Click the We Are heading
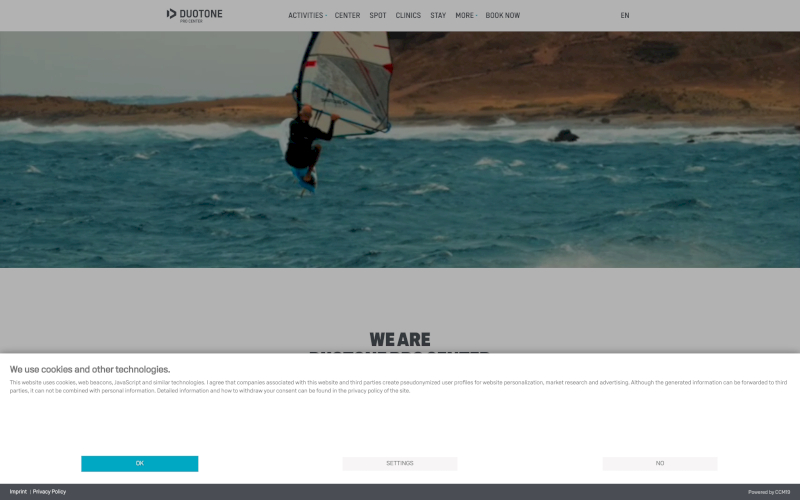This screenshot has height=500, width=800. [399, 339]
